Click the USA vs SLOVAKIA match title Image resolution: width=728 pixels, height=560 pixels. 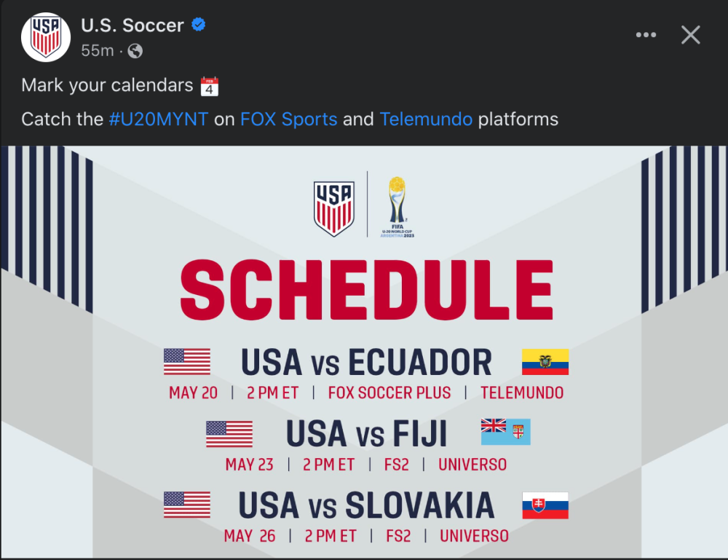(366, 505)
